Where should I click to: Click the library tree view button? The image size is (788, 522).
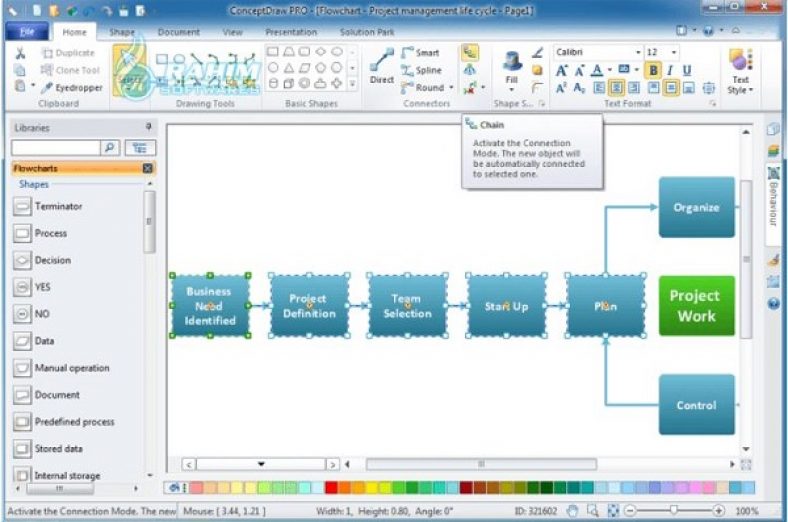140,148
